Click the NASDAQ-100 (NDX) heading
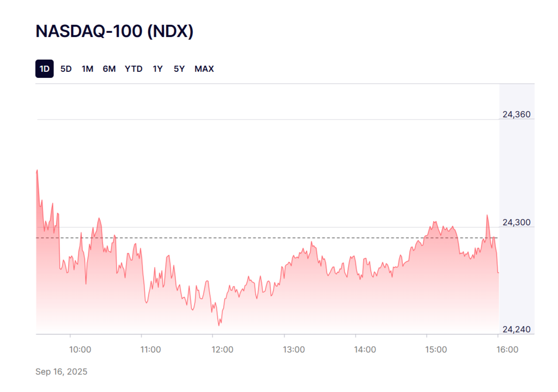558x392 pixels. [115, 31]
